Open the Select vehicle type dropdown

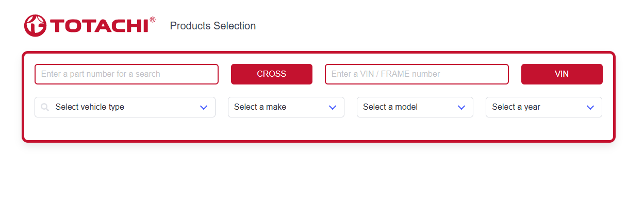(x=125, y=107)
